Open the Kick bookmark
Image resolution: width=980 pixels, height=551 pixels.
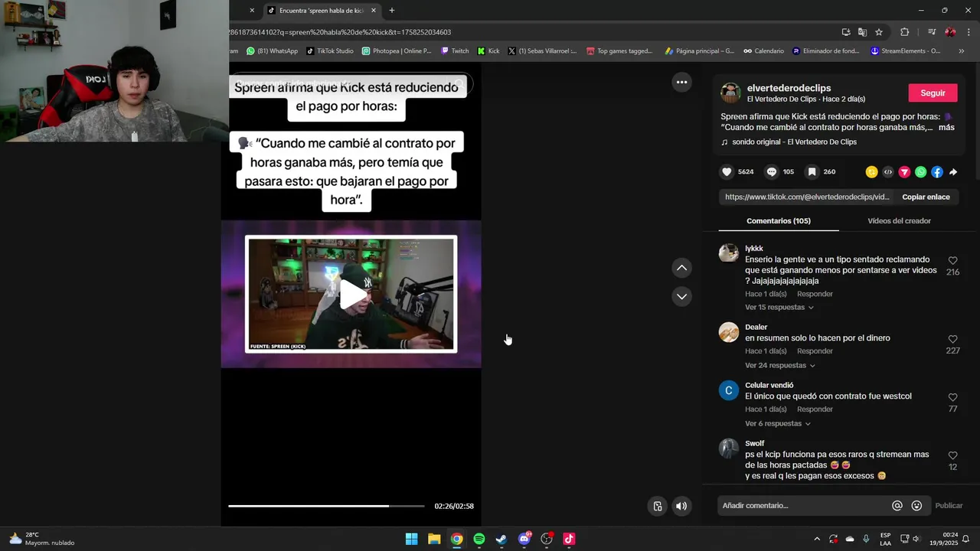488,51
